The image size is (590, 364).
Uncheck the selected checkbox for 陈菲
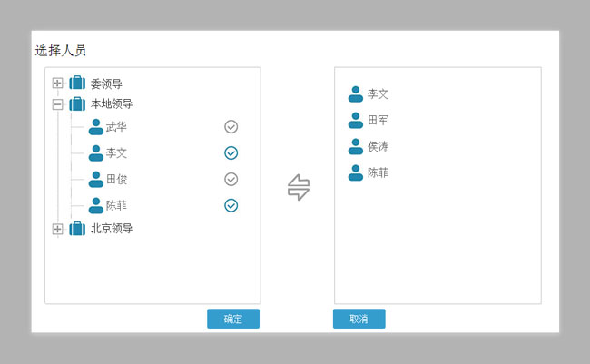231,206
